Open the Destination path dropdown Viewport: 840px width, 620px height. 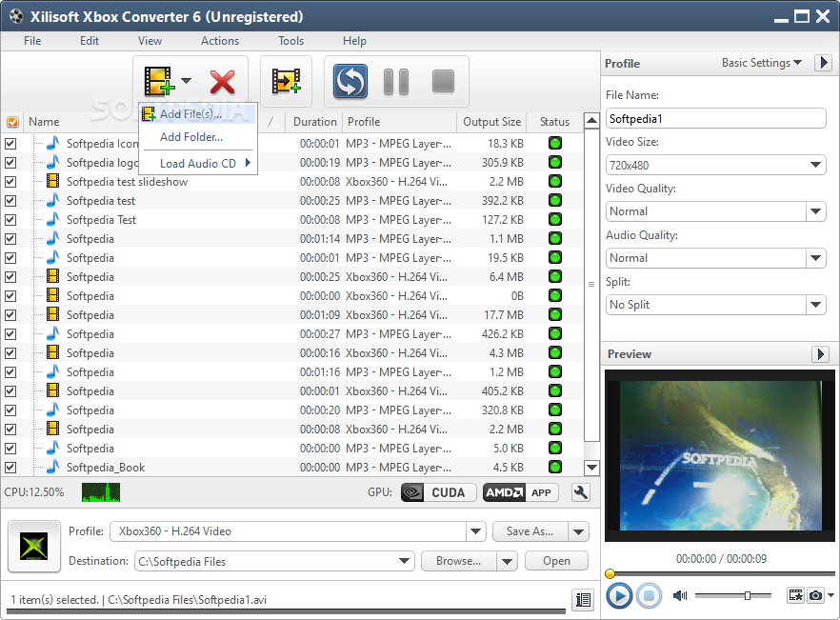click(405, 561)
